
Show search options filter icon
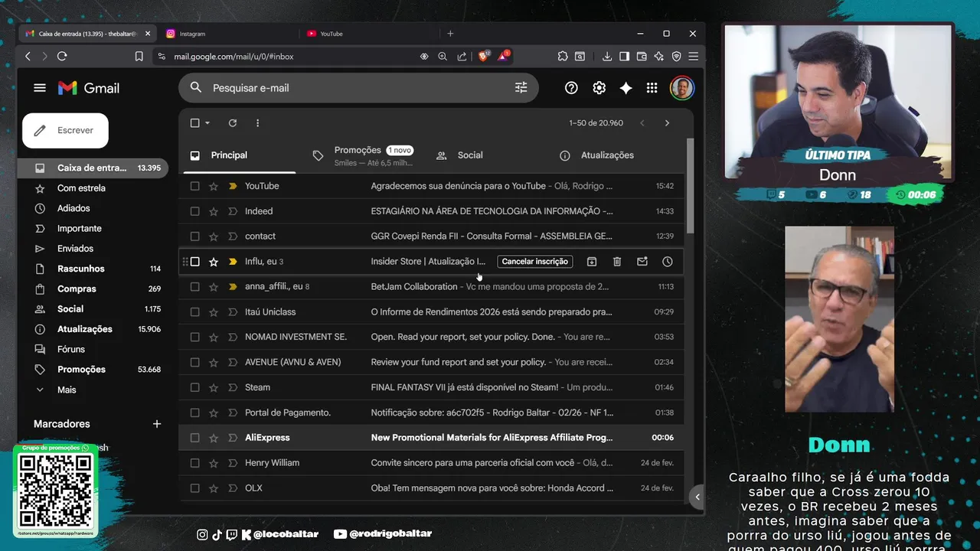521,88
